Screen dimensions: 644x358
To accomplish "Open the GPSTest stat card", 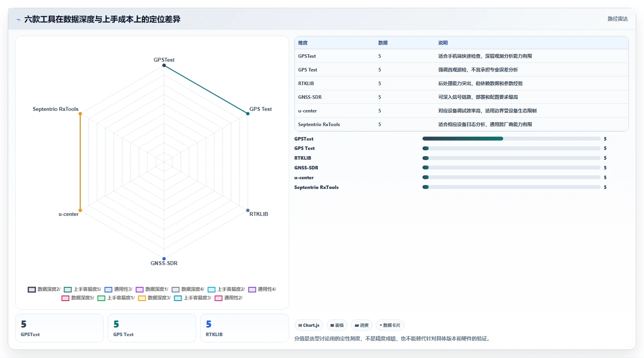I will click(x=59, y=328).
